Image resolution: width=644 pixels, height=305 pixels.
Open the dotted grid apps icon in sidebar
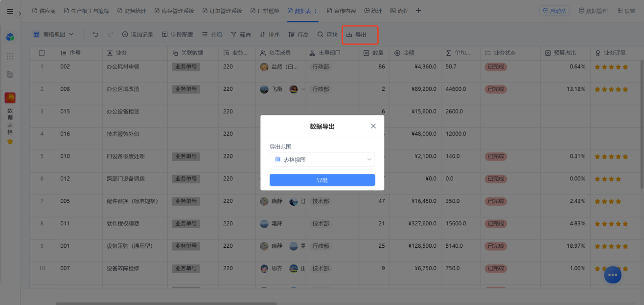point(10,56)
